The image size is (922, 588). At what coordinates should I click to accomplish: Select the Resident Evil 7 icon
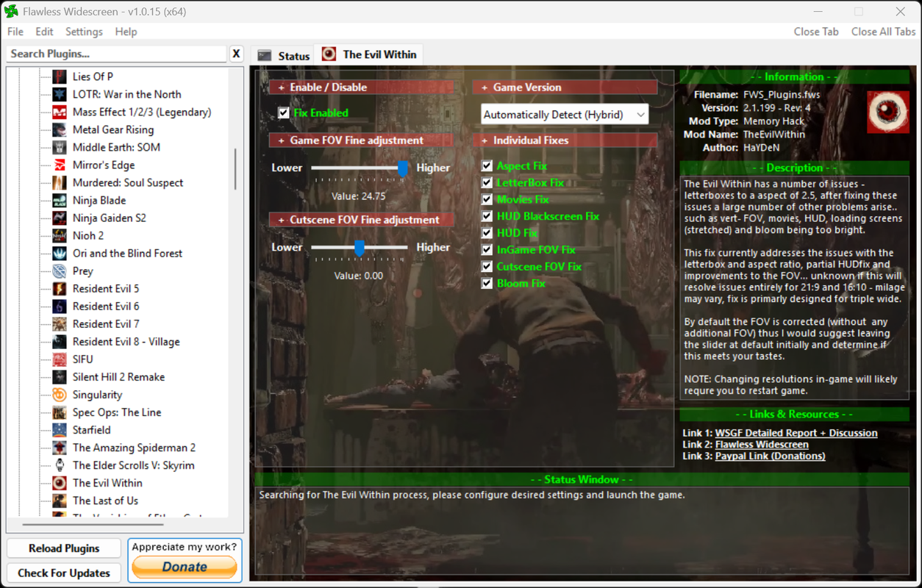pos(60,323)
